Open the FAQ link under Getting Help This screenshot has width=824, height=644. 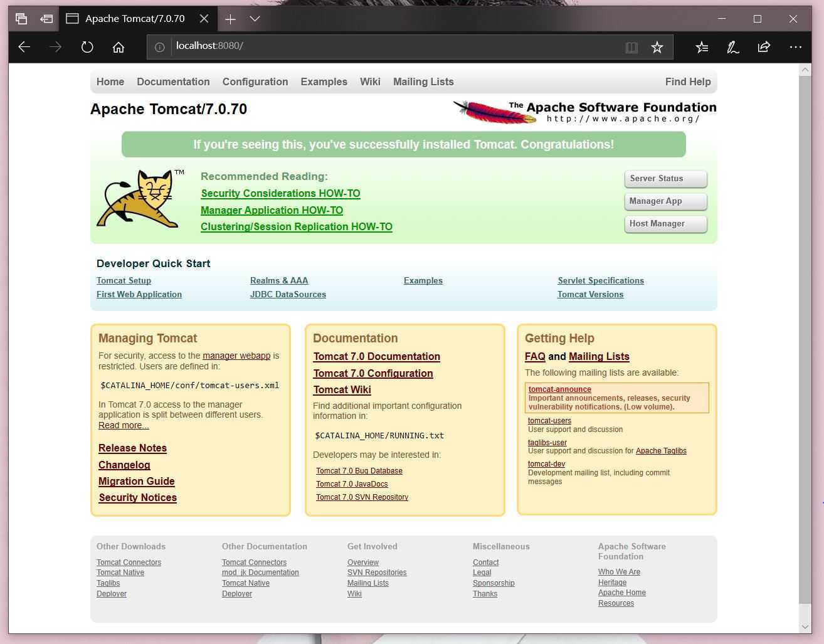[x=535, y=357]
